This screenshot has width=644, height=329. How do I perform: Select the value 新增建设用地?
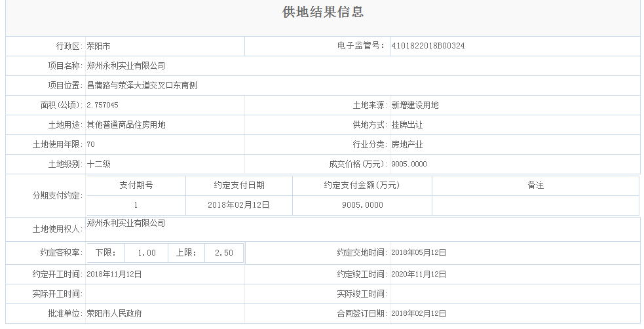pyautogui.click(x=415, y=105)
